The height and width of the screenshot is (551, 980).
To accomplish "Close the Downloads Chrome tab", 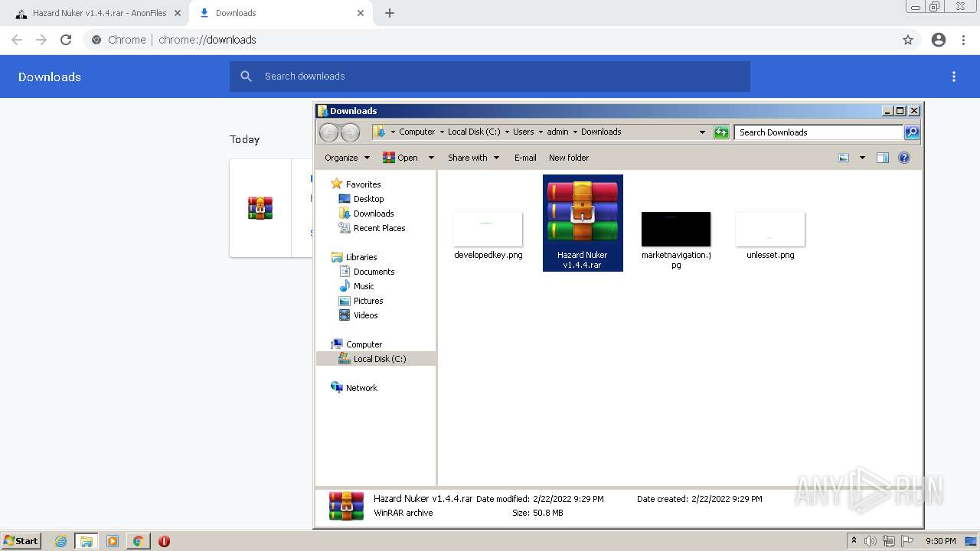I will click(x=361, y=13).
